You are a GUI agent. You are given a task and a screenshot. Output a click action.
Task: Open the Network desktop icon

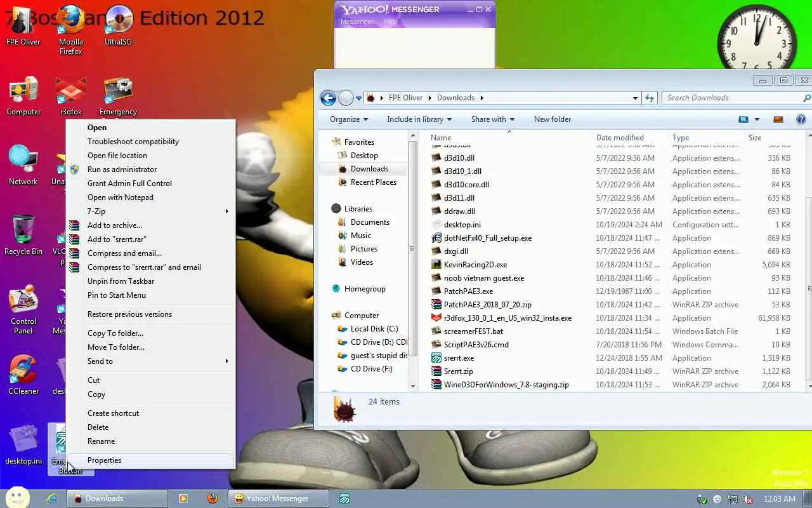(23, 165)
